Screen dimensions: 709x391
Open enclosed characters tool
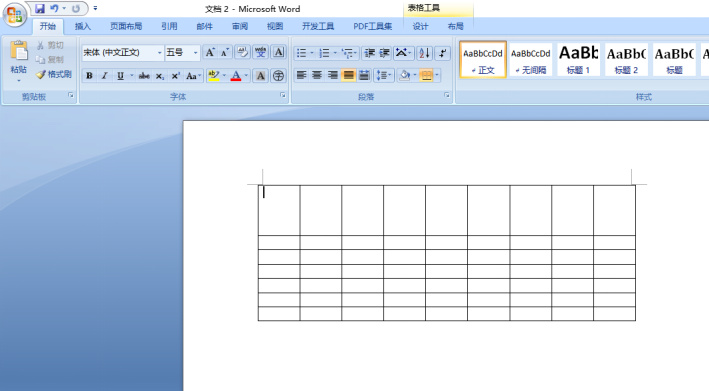pyautogui.click(x=279, y=76)
